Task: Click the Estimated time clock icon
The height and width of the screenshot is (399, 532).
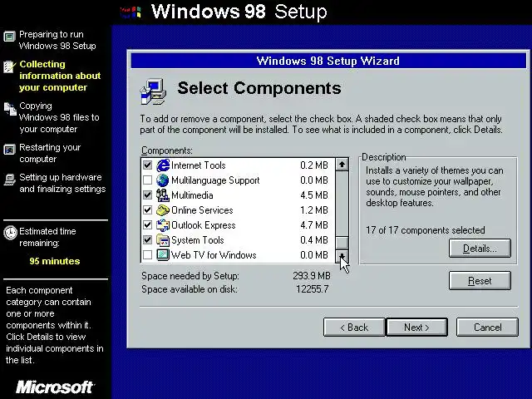Action: point(10,233)
